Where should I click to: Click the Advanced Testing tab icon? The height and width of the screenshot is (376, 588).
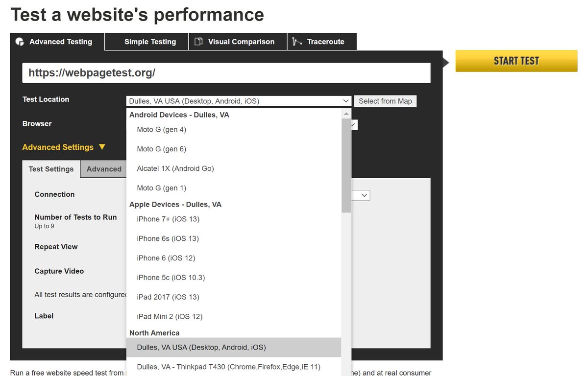20,42
